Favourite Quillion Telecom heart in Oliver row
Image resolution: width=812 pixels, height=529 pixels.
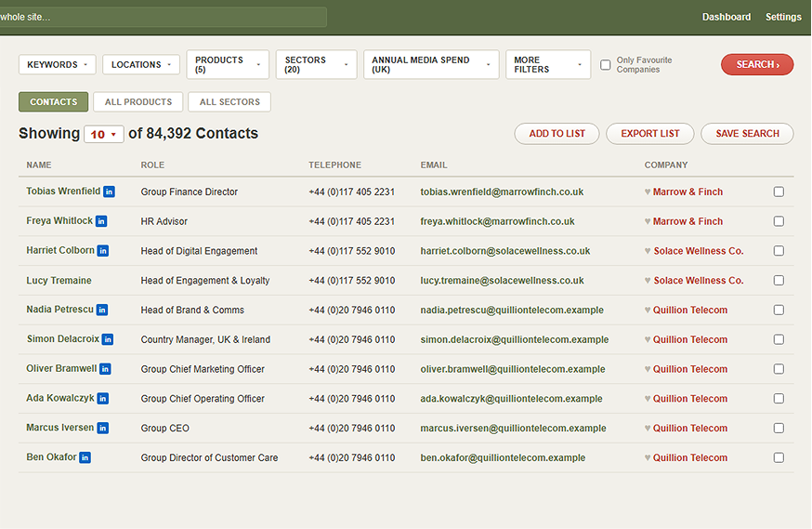(x=648, y=369)
